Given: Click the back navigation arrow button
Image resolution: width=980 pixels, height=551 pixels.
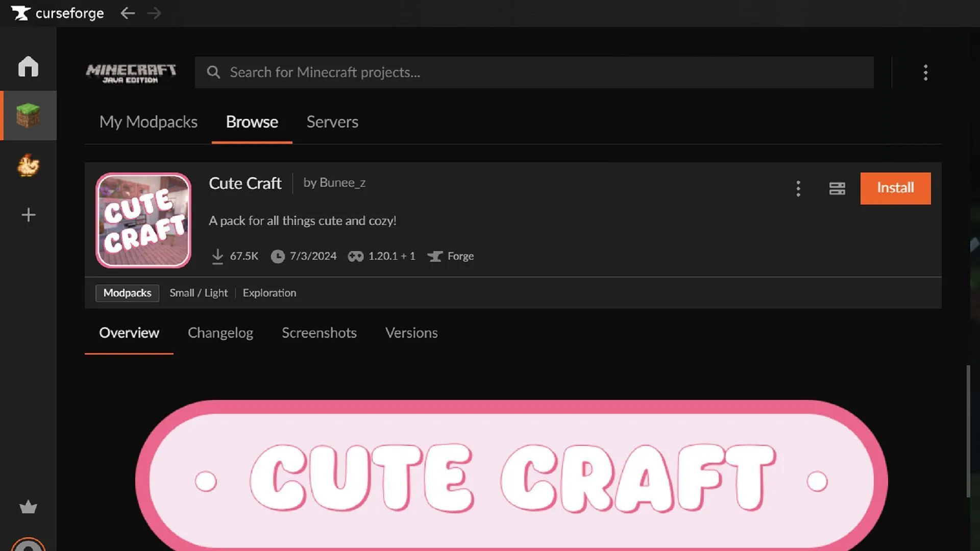Looking at the screenshot, I should 127,13.
